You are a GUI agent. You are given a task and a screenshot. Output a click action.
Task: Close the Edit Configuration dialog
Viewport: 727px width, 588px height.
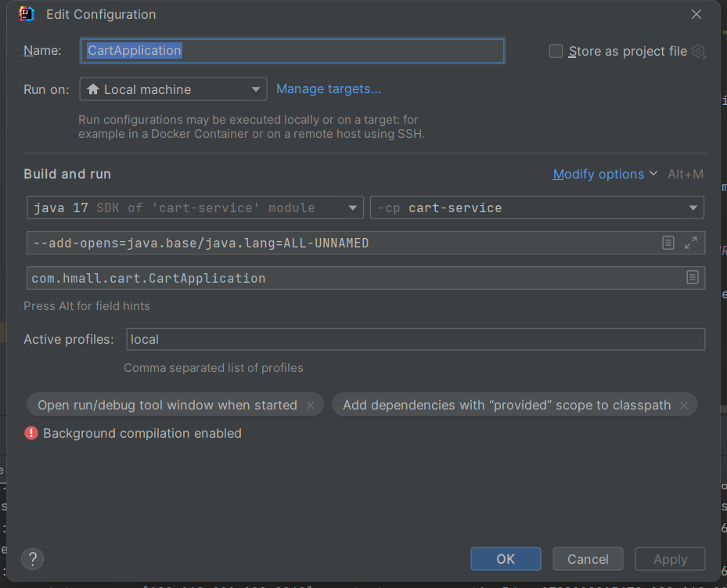point(696,14)
